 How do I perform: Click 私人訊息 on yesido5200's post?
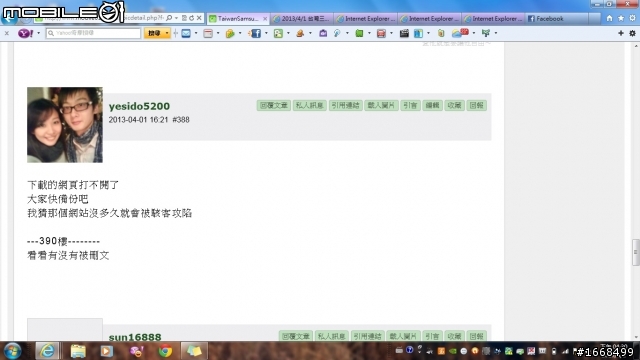309,105
